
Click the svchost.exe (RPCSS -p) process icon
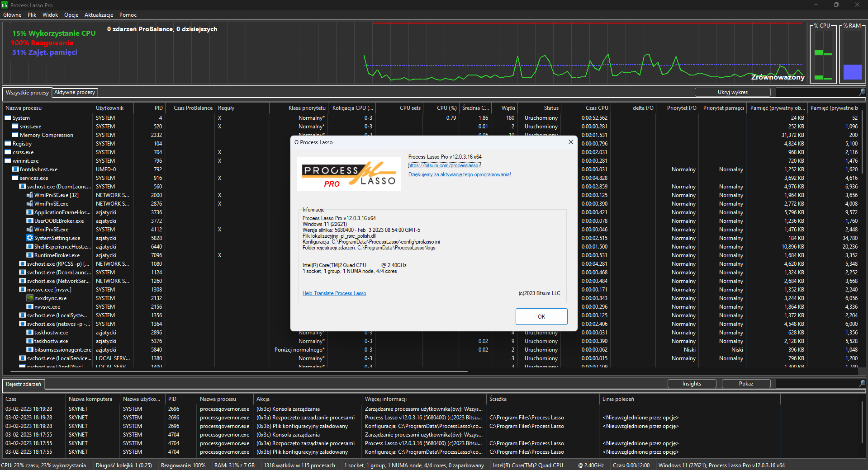(22, 264)
